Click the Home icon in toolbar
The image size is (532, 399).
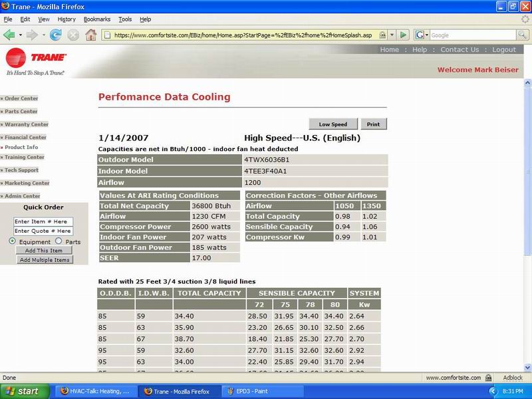[90, 35]
